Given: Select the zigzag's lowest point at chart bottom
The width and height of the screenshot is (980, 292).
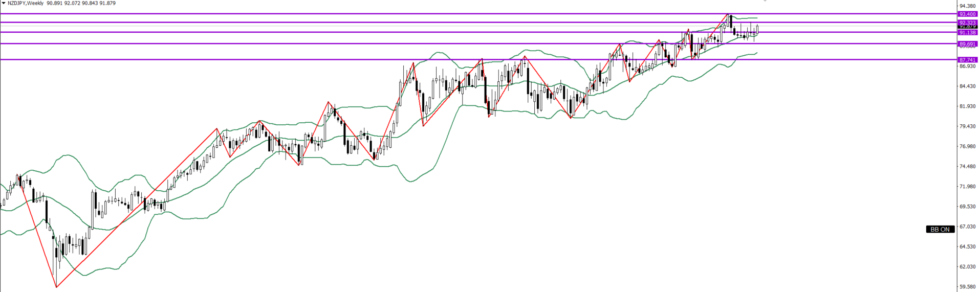Looking at the screenshot, I should coord(56,287).
